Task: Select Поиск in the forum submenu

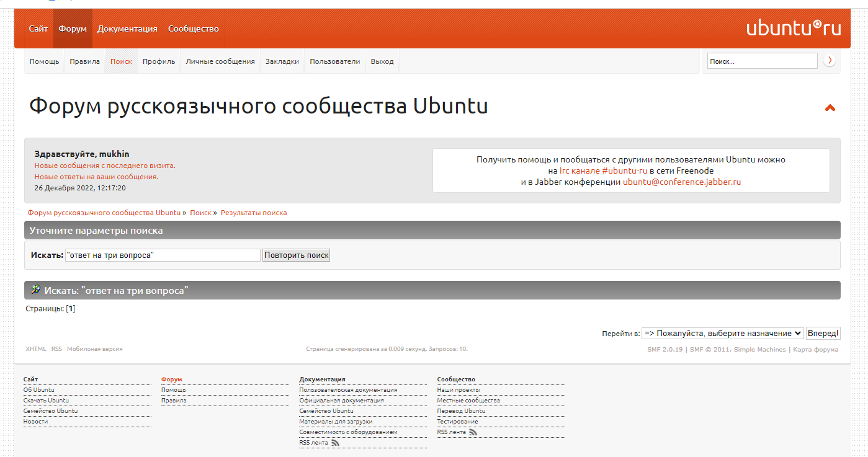Action: point(121,61)
